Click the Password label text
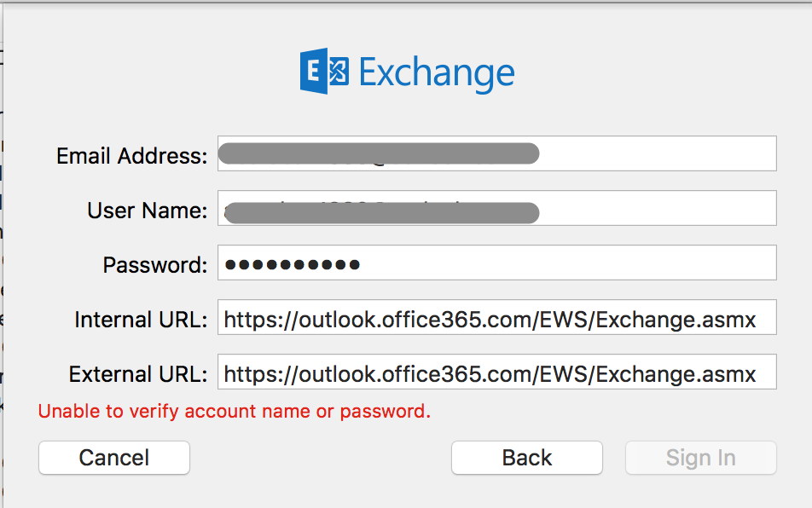Screen dimensions: 812x508 click(154, 265)
